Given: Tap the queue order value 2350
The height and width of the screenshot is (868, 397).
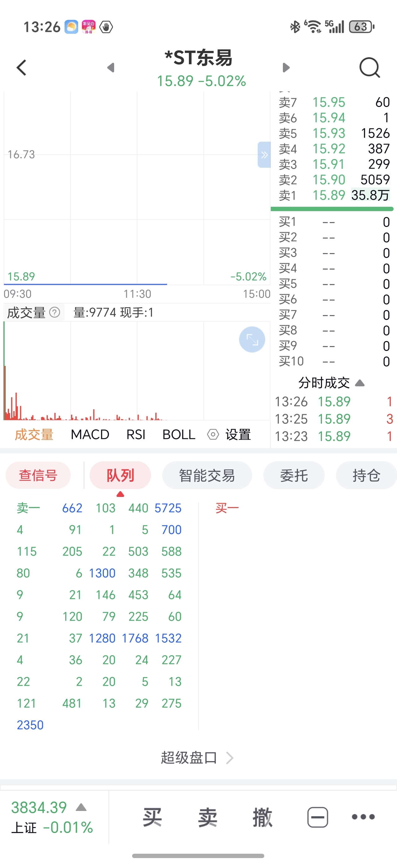Looking at the screenshot, I should [x=30, y=725].
